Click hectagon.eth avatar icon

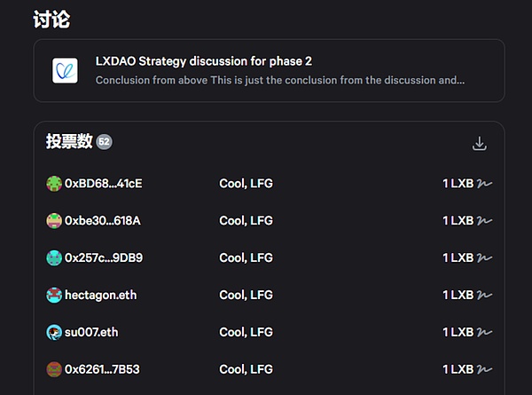point(54,295)
